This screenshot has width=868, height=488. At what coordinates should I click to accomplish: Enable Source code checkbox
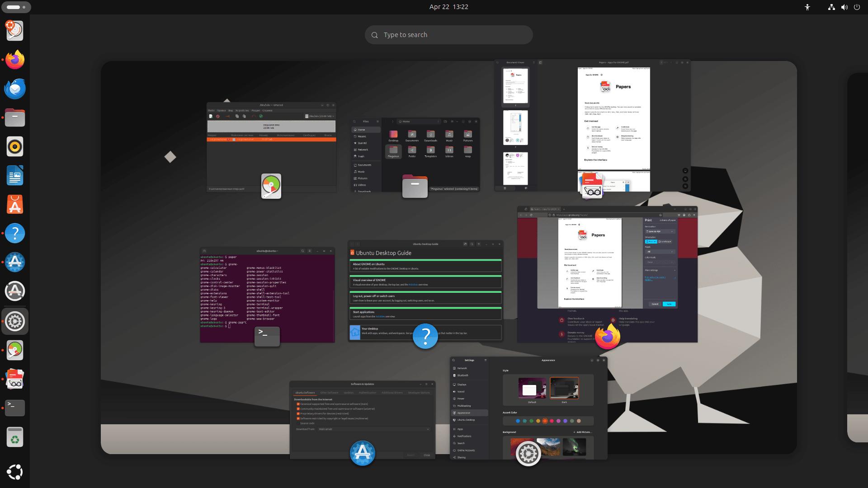point(298,423)
